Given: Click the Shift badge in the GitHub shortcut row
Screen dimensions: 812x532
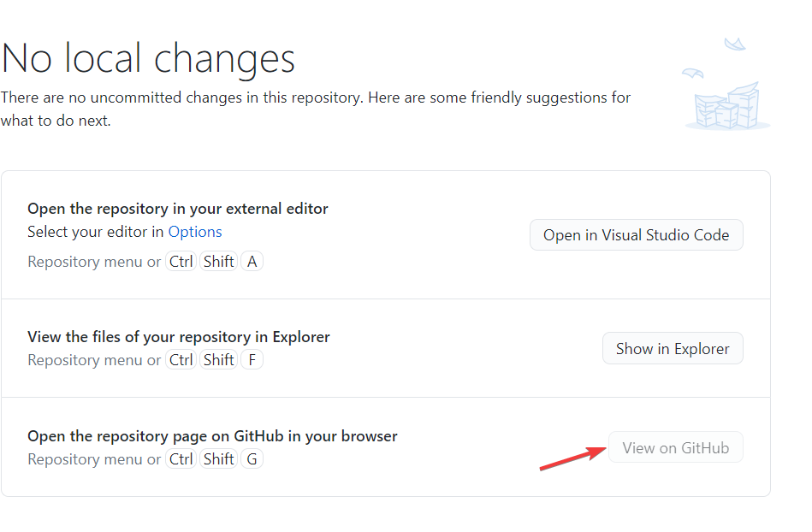Looking at the screenshot, I should click(218, 458).
